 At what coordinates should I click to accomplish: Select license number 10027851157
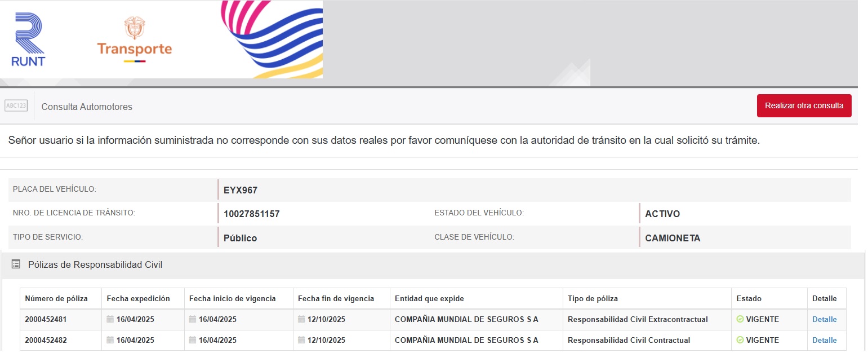[x=251, y=214]
